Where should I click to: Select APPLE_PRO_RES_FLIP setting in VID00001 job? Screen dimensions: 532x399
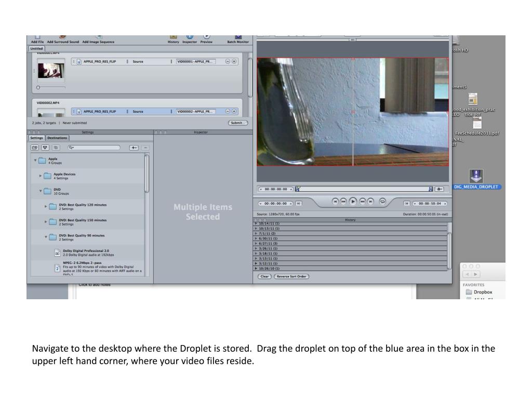tap(100, 61)
